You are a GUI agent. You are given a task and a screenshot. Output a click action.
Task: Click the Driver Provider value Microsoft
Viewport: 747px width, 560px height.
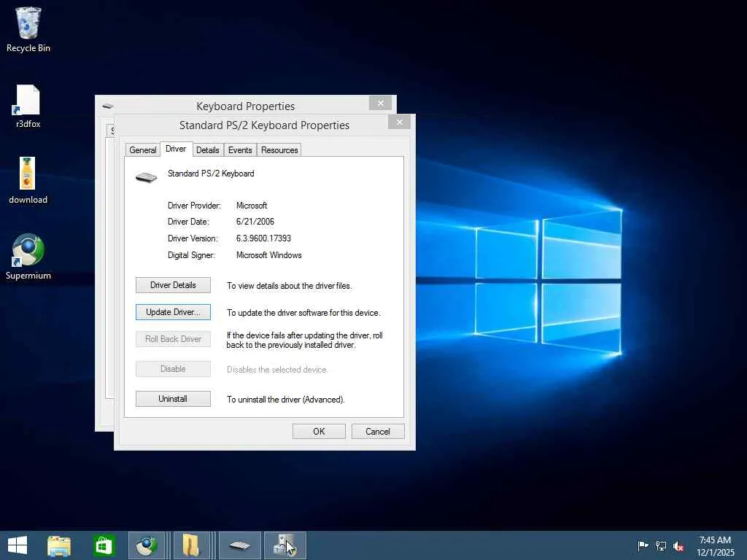tap(252, 206)
